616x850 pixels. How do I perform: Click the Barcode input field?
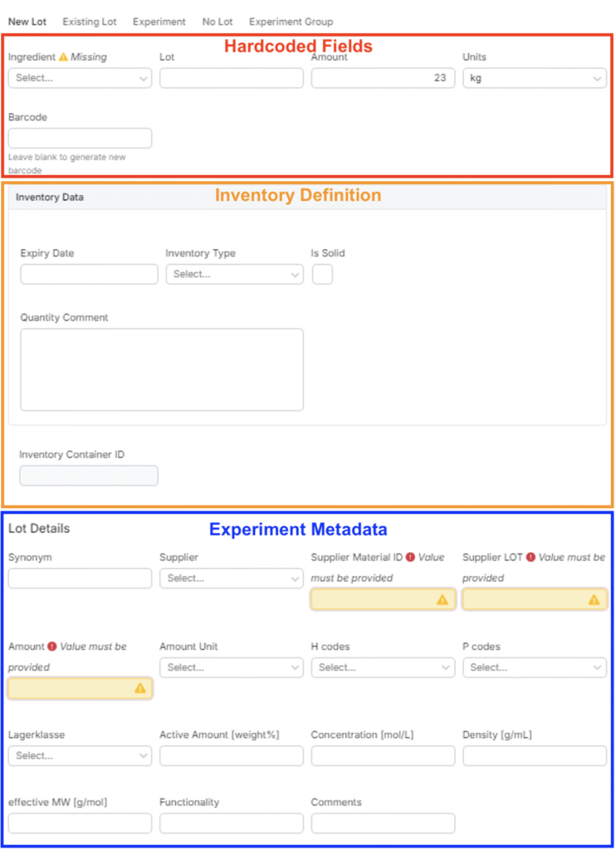click(x=80, y=138)
